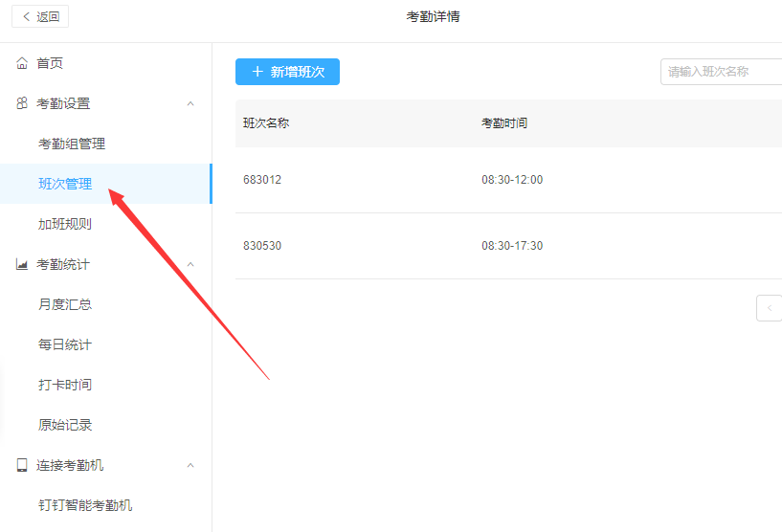
Task: Open 加班规则 menu item
Action: click(x=65, y=224)
